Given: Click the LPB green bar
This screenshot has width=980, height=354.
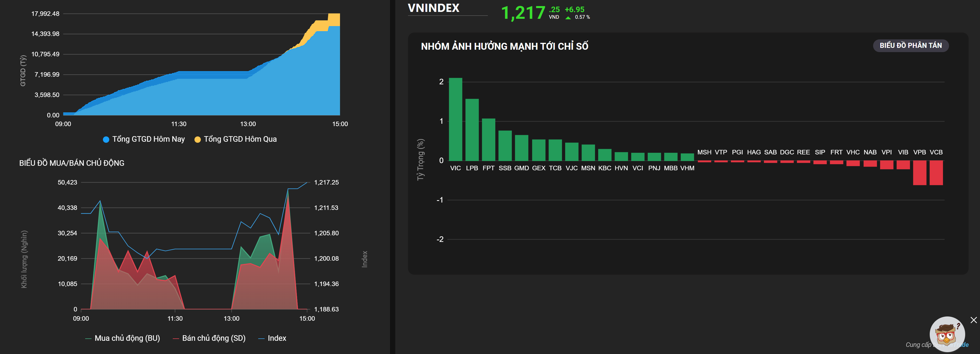Looking at the screenshot, I should [472, 130].
